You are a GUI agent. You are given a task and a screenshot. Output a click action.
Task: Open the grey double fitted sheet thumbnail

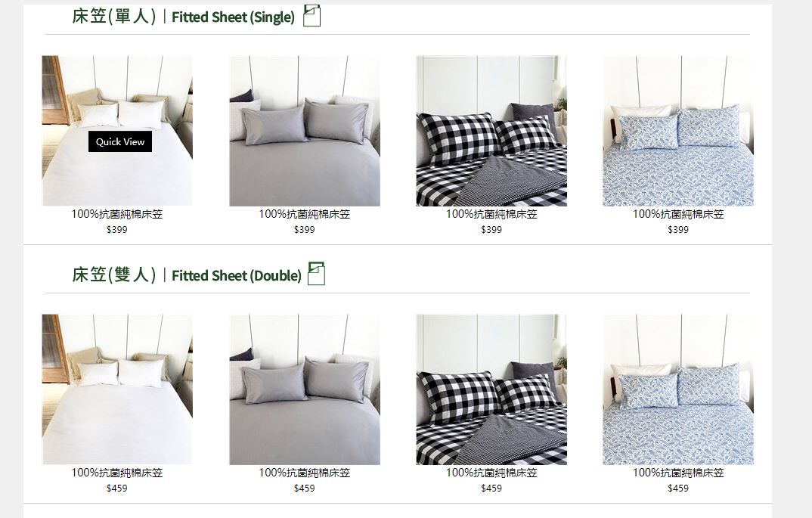[x=305, y=389]
